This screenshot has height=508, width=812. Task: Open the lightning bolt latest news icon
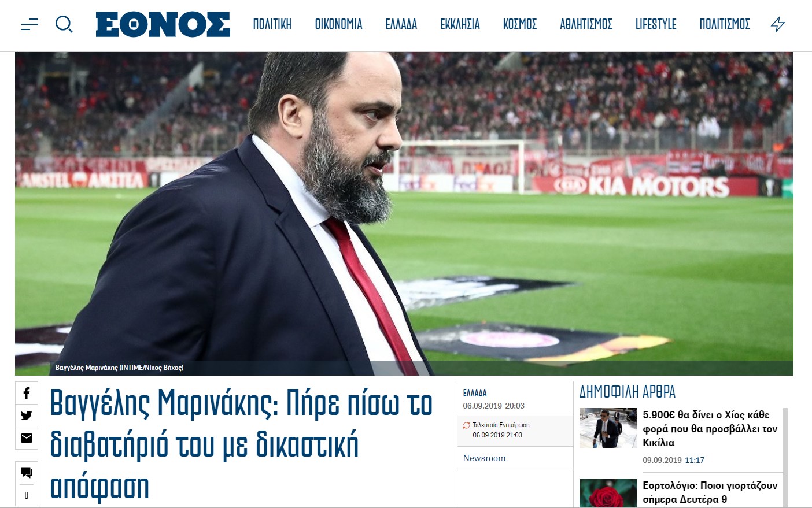click(778, 24)
